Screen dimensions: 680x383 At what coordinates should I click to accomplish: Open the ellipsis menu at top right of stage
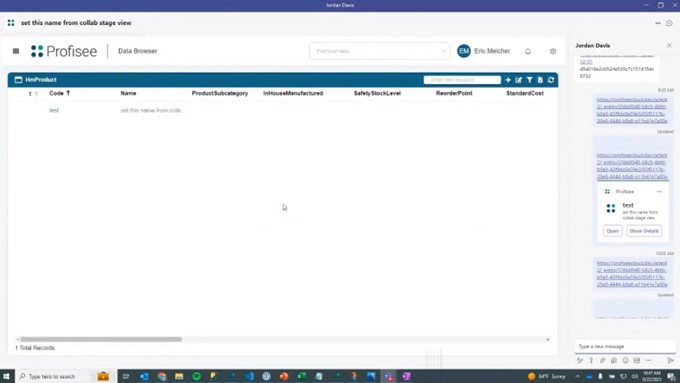coord(658,23)
